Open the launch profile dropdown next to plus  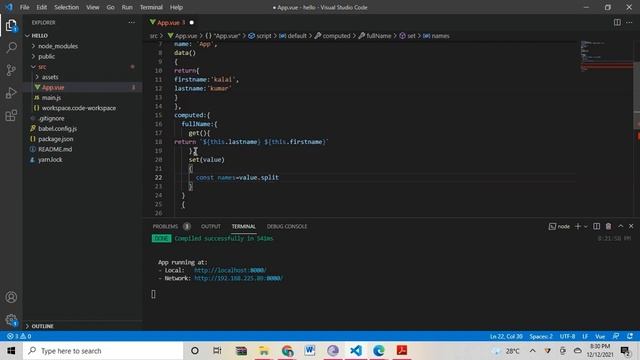pyautogui.click(x=586, y=226)
